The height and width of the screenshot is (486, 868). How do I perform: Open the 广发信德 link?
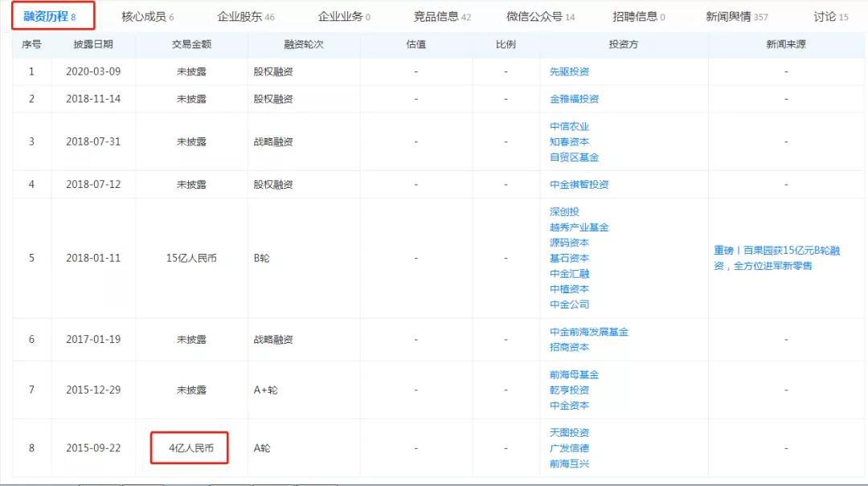click(569, 447)
